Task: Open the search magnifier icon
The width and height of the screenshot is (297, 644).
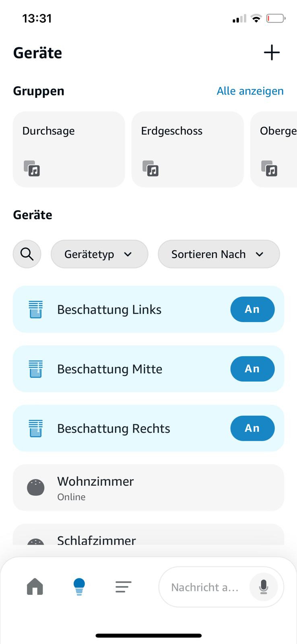Action: coord(27,254)
